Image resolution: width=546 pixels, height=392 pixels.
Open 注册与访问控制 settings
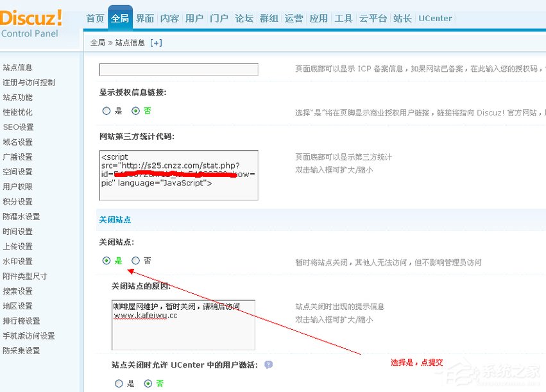(x=30, y=82)
